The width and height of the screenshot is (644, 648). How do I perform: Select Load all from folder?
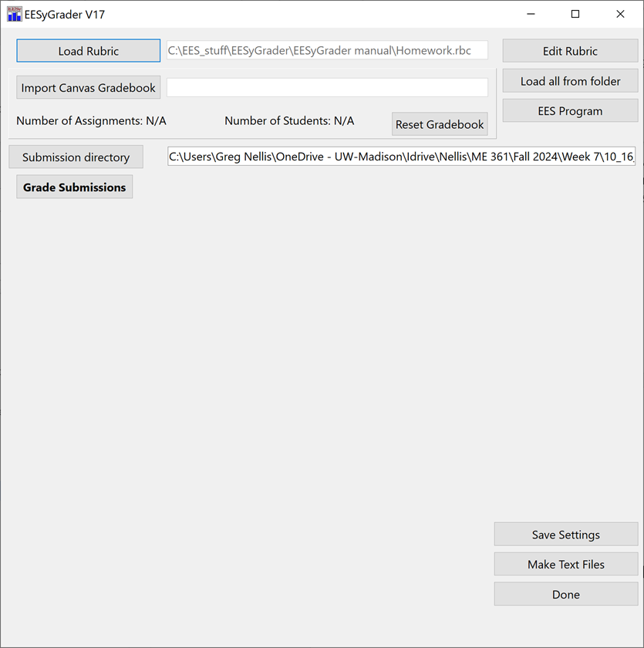pos(570,81)
